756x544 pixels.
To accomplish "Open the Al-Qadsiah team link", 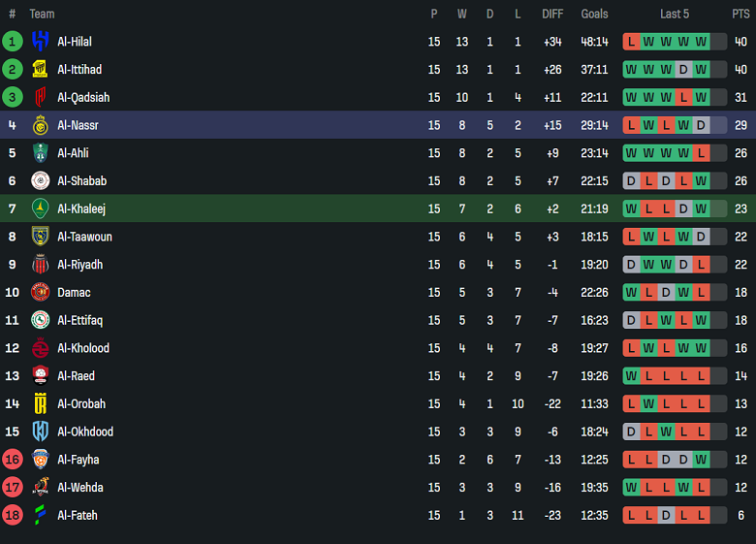I will [x=83, y=97].
